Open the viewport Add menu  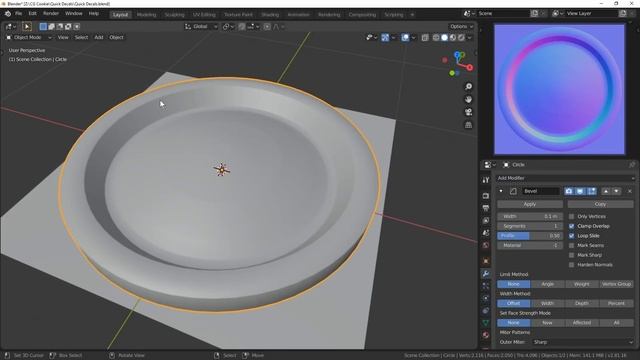click(x=99, y=38)
